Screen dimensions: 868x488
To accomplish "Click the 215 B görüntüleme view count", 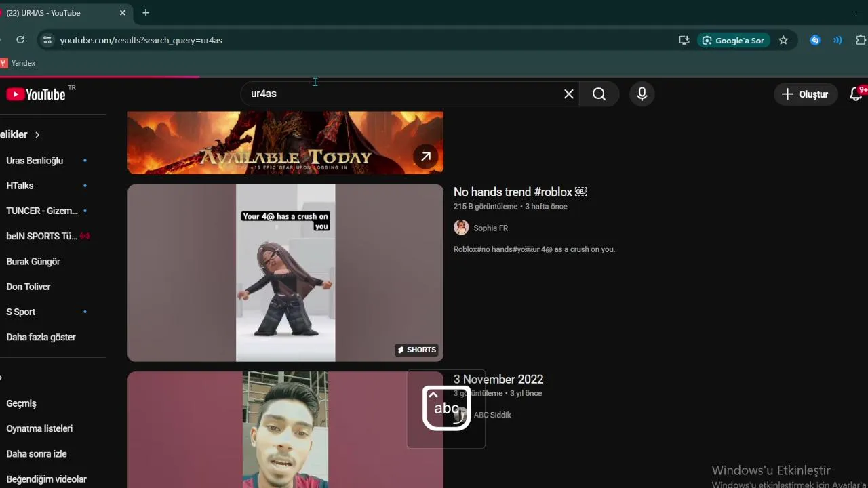I will [x=486, y=207].
